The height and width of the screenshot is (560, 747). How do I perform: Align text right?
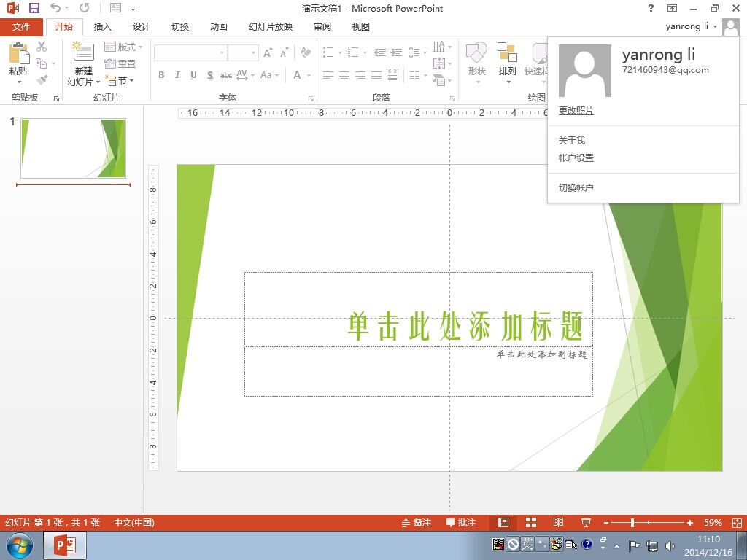click(360, 75)
